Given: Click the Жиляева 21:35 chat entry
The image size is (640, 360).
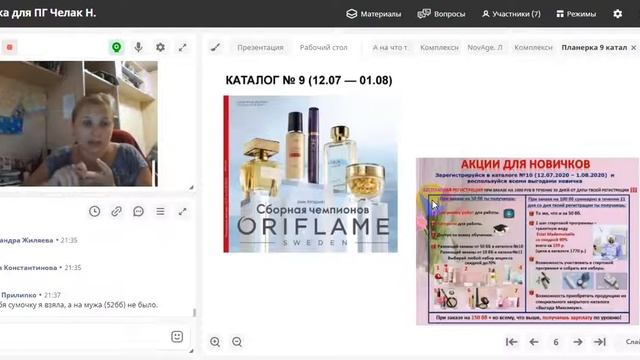Looking at the screenshot, I should pos(39,240).
